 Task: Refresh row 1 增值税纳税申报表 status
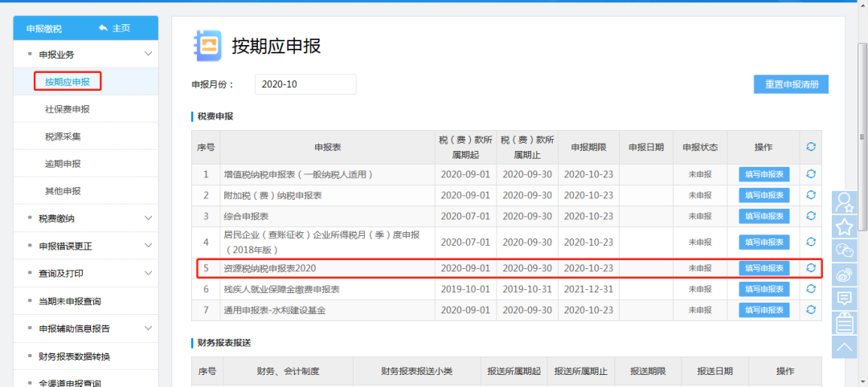(811, 174)
